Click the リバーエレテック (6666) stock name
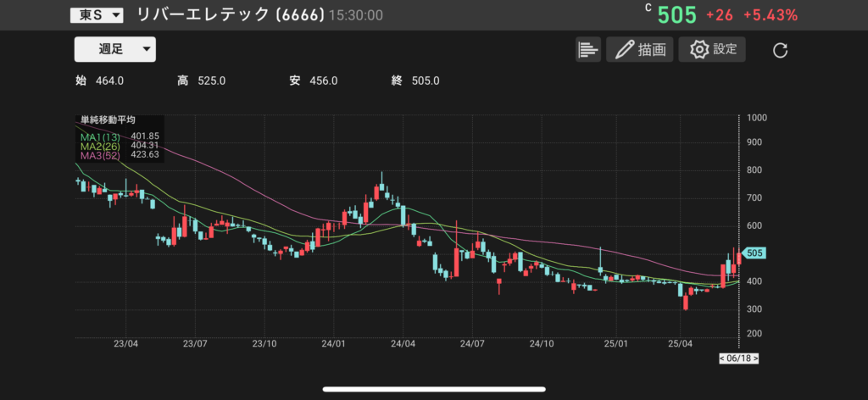Screen dimensions: 868x400 pos(231,15)
